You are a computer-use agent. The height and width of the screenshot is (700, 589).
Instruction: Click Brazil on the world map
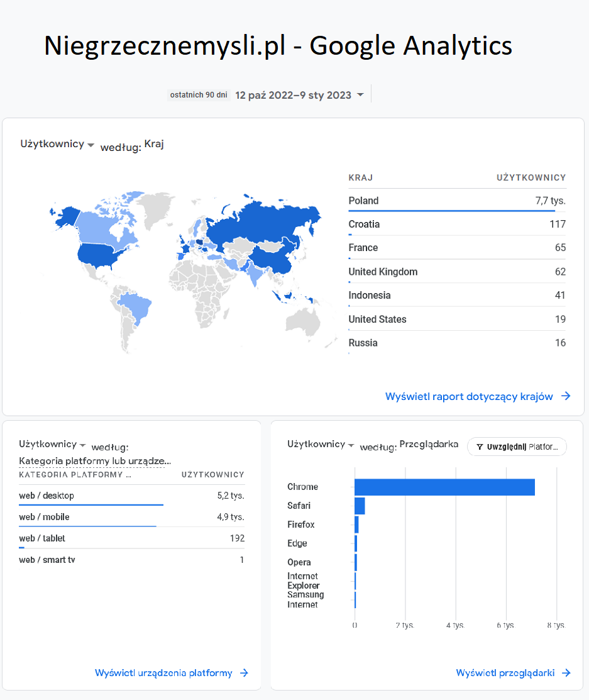point(136,307)
